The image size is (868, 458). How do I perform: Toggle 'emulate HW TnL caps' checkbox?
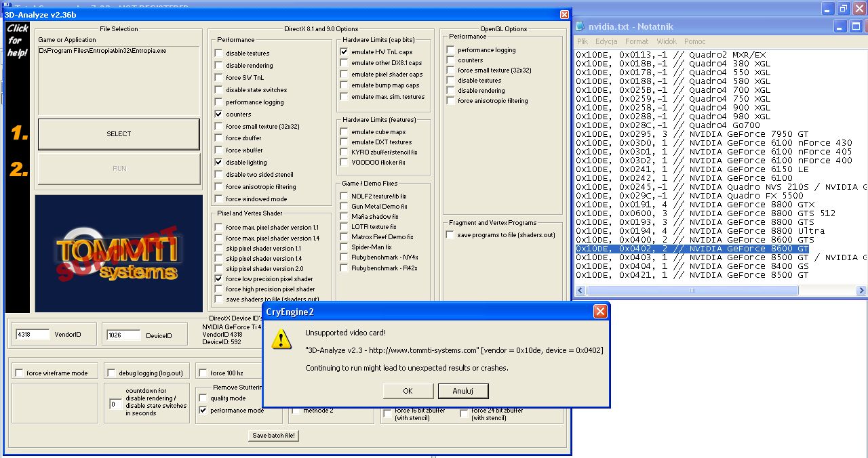tap(344, 52)
